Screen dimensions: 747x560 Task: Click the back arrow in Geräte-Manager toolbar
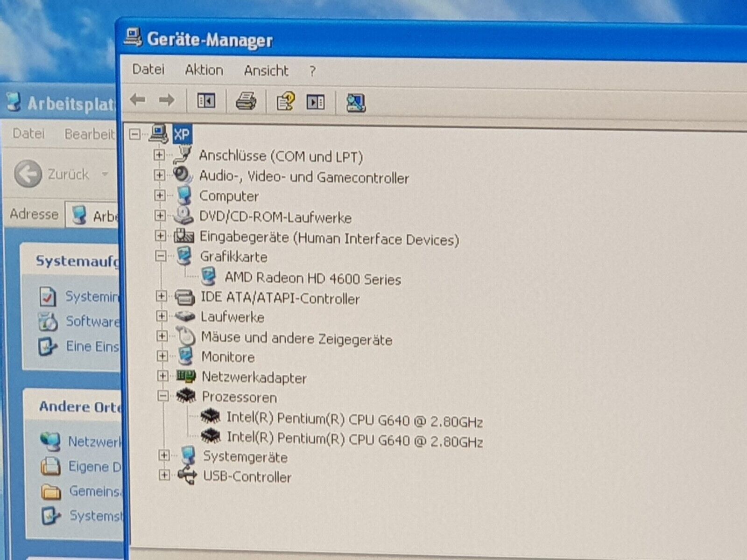138,100
